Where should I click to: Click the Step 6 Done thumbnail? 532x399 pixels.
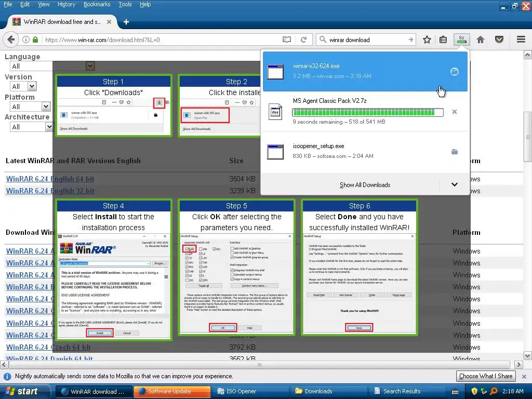click(x=360, y=268)
